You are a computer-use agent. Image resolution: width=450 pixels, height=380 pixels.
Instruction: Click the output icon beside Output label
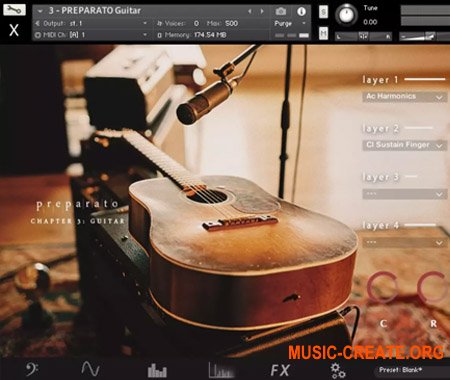click(37, 23)
